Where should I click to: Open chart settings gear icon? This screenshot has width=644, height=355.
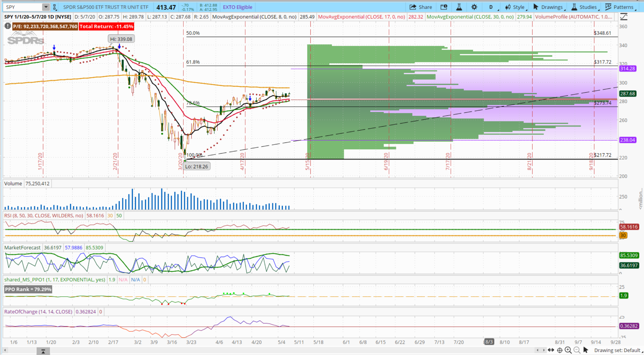pos(474,7)
